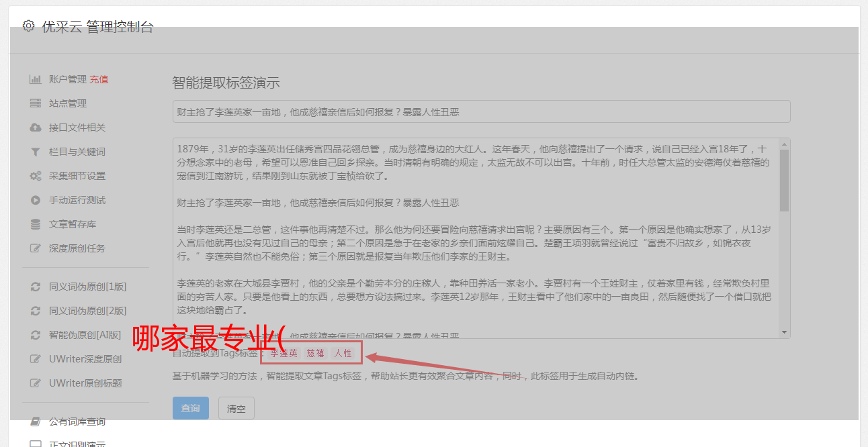Image resolution: width=868 pixels, height=447 pixels.
Task: Click the refresh icon for 智能伪原创[AI版]
Action: pyautogui.click(x=36, y=335)
